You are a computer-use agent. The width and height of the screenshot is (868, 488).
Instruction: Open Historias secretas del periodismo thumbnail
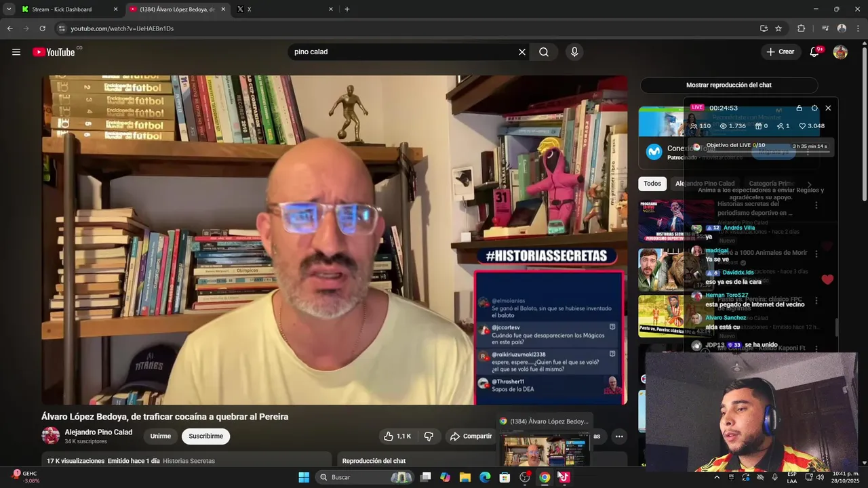coord(676,221)
